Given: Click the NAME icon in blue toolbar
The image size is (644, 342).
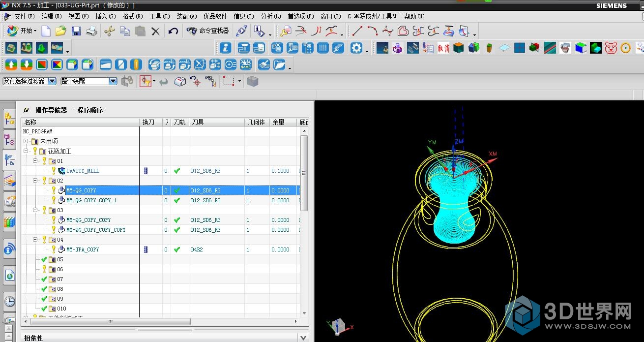Looking at the screenshot, I should tap(246, 64).
